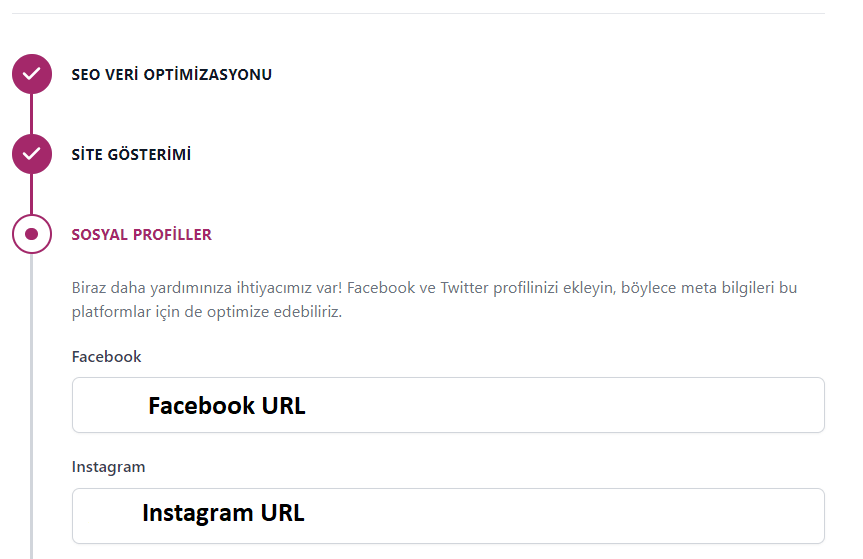
Task: Focus the Instagram URL input field
Action: click(448, 515)
